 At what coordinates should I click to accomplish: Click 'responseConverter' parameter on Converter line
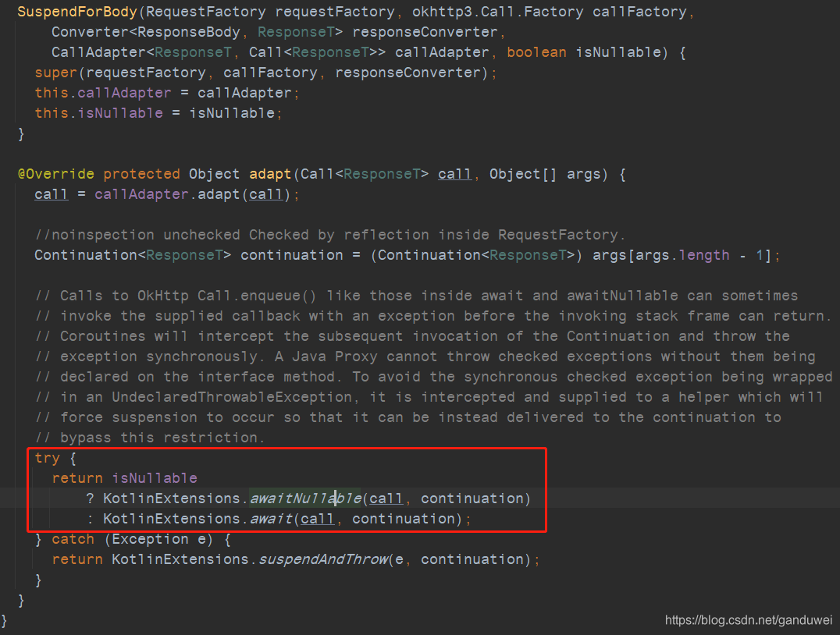[x=425, y=32]
